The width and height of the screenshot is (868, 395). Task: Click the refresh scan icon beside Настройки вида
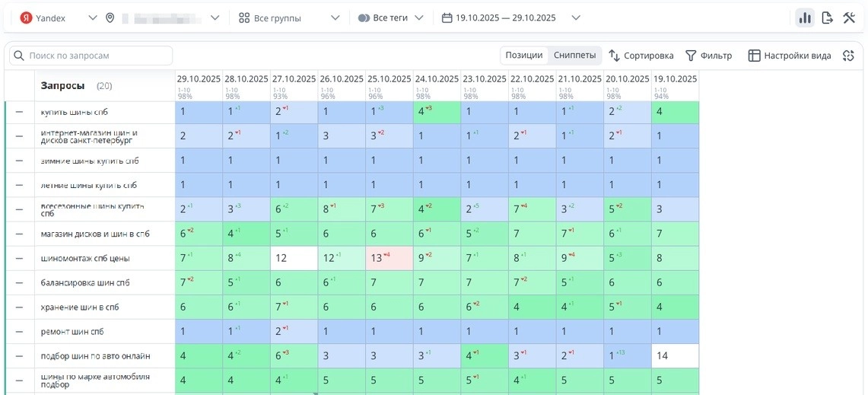(848, 56)
